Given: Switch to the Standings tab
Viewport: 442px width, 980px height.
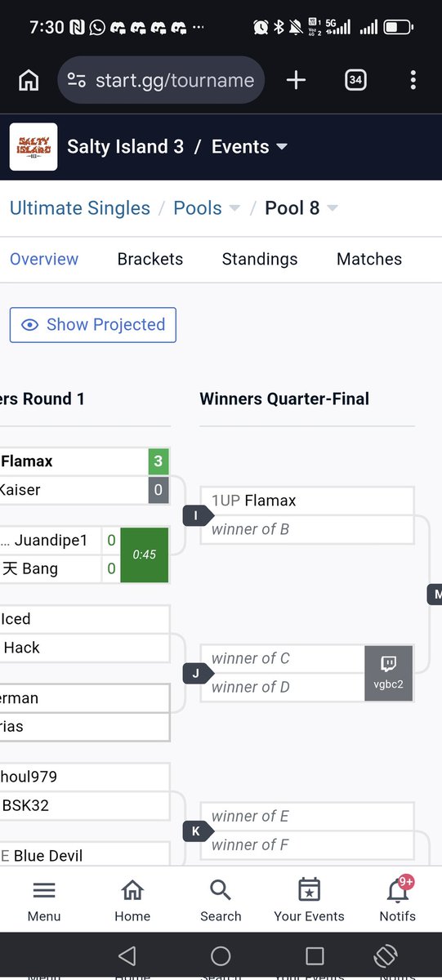Looking at the screenshot, I should (260, 259).
